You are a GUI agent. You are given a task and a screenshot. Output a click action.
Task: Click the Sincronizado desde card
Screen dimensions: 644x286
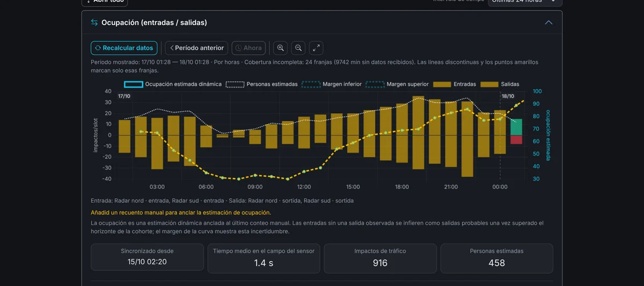click(x=147, y=258)
